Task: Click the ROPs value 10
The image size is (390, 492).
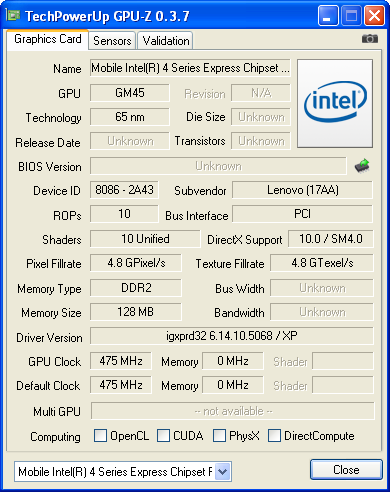Action: coord(124,214)
